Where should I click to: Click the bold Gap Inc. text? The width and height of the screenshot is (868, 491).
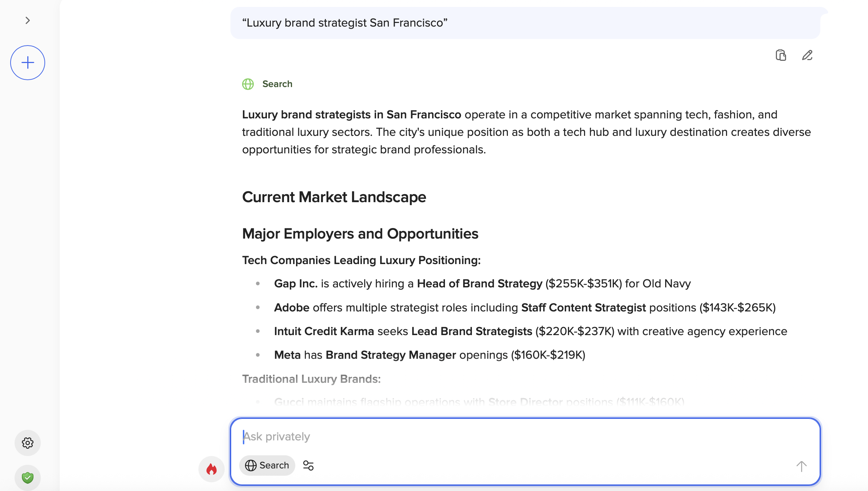[x=296, y=284]
